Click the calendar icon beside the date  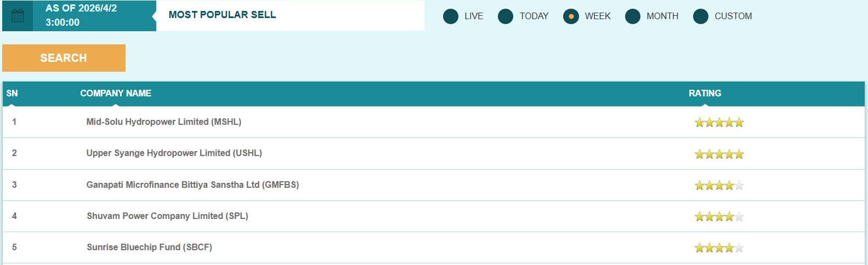click(x=18, y=16)
